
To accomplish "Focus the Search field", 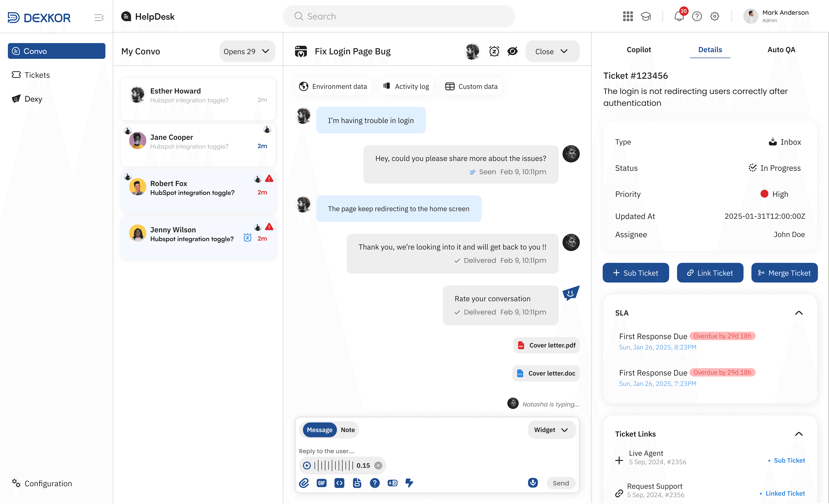I will tap(399, 16).
